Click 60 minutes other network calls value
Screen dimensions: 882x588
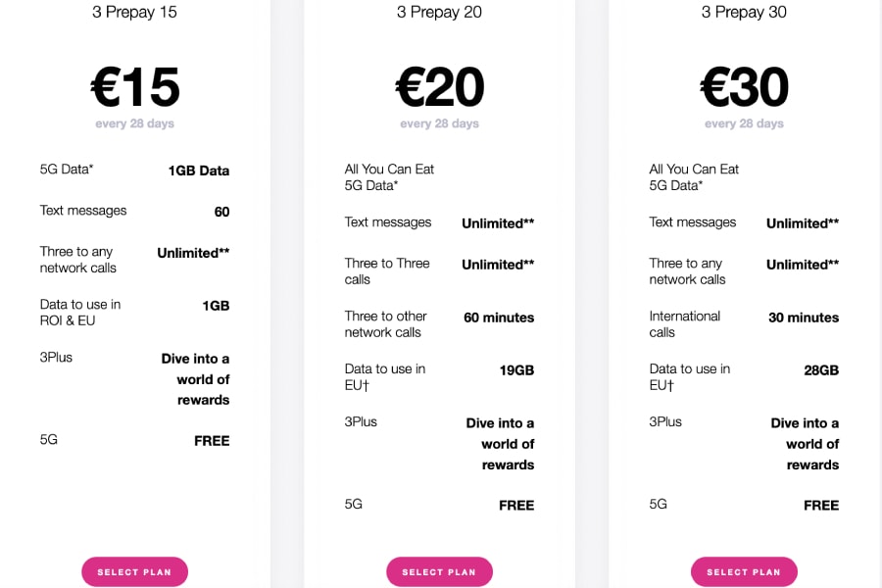499,318
